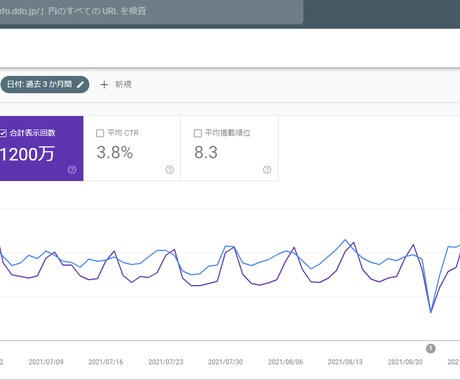Open help icon on 平均 CTR card

[169, 170]
